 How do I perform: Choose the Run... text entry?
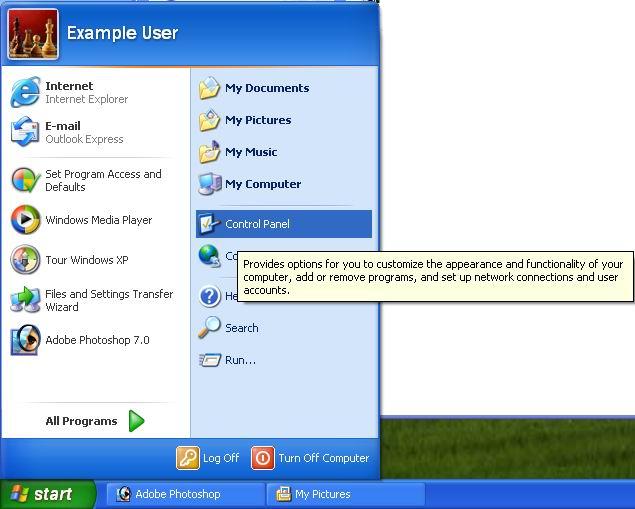click(240, 360)
